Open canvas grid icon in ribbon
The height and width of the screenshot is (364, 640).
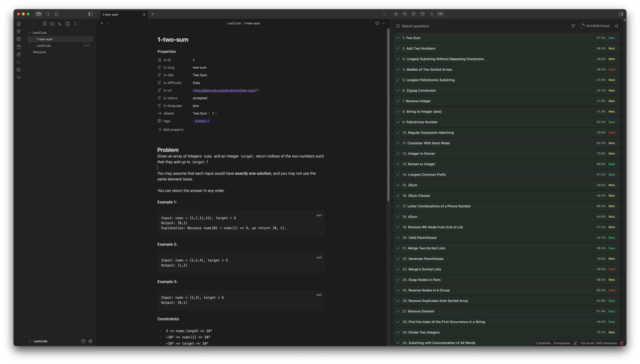[19, 39]
